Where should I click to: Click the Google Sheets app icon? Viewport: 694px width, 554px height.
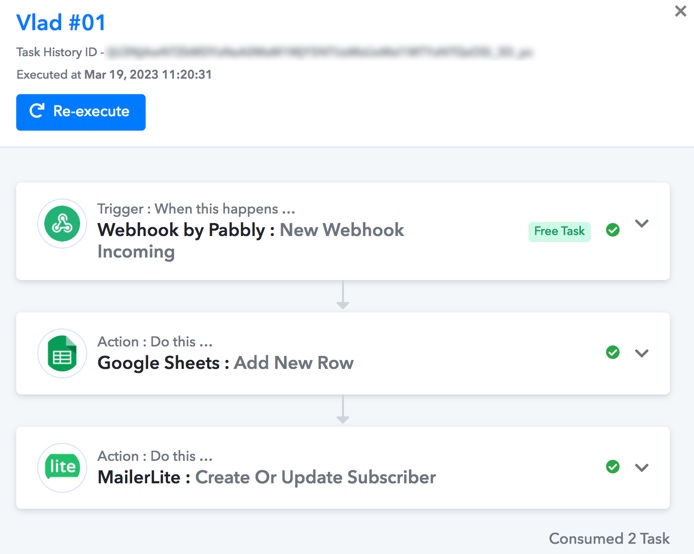click(x=62, y=354)
